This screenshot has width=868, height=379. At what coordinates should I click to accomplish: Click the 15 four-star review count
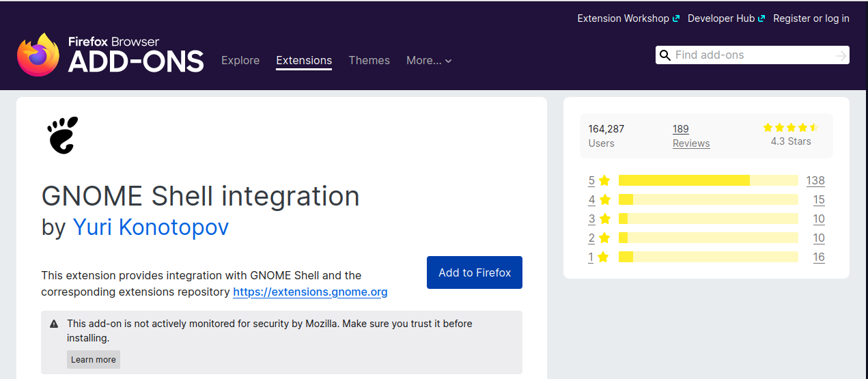click(x=819, y=199)
